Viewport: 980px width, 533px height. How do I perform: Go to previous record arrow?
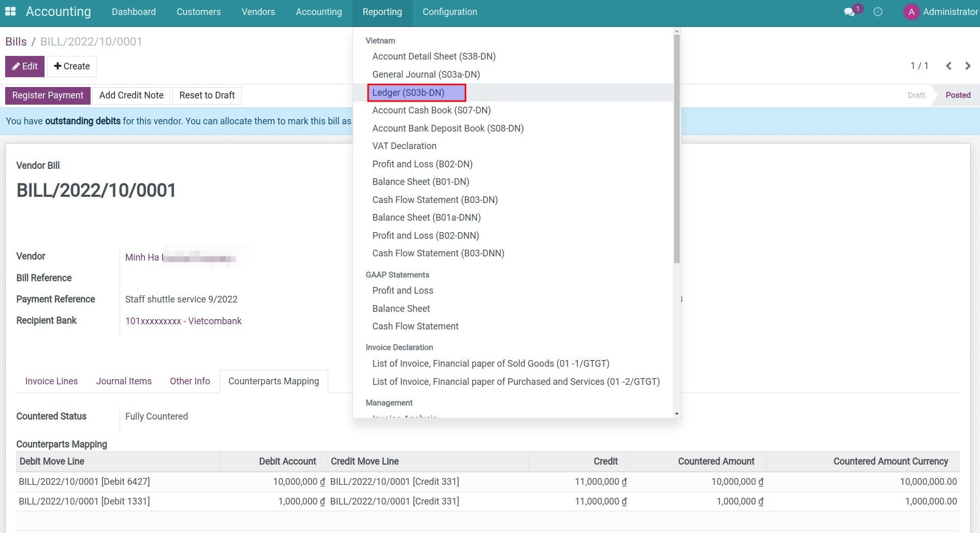pyautogui.click(x=948, y=66)
